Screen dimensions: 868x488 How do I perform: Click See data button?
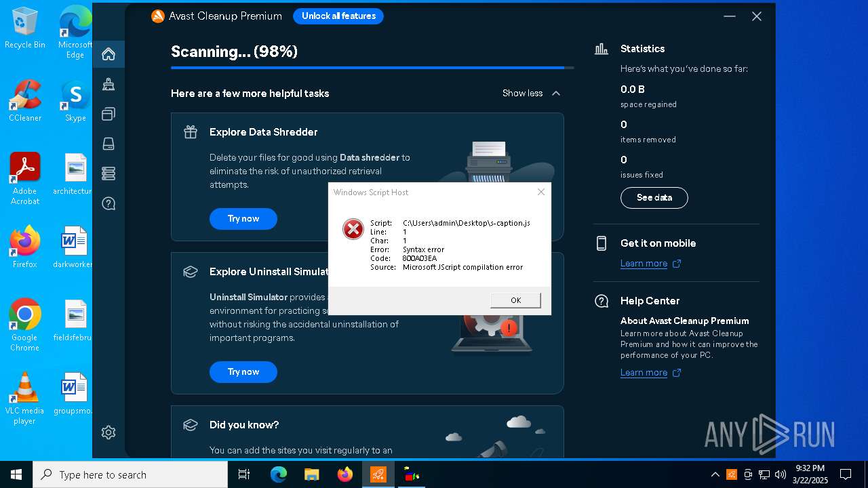pyautogui.click(x=654, y=198)
